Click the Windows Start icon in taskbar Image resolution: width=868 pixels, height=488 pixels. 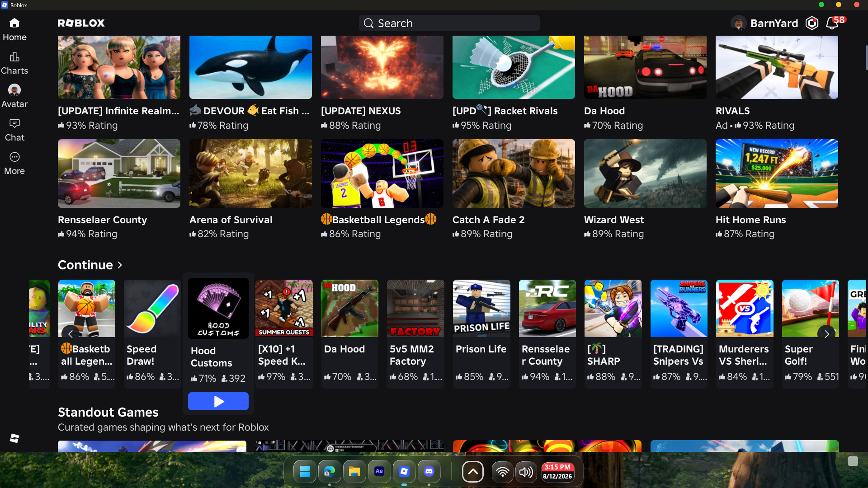point(305,472)
